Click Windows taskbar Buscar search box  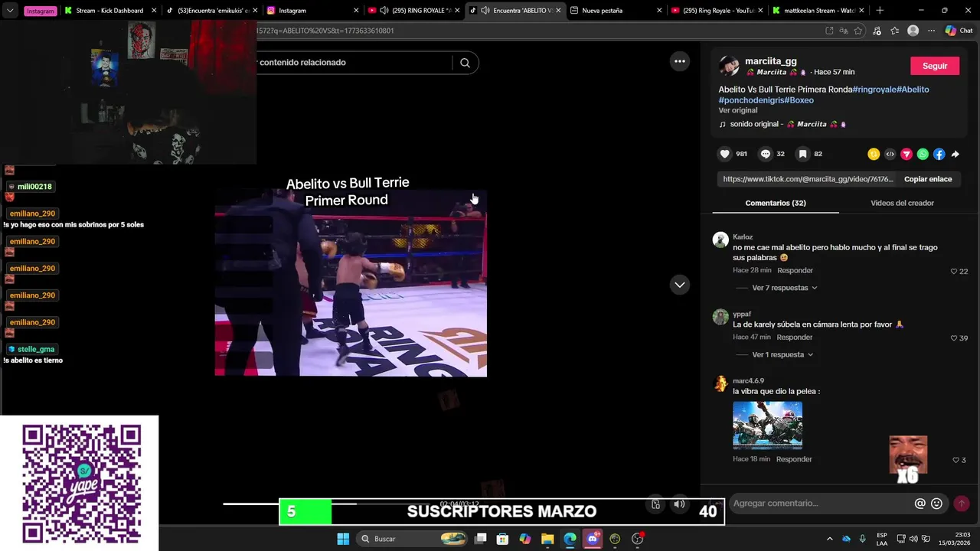(x=413, y=539)
